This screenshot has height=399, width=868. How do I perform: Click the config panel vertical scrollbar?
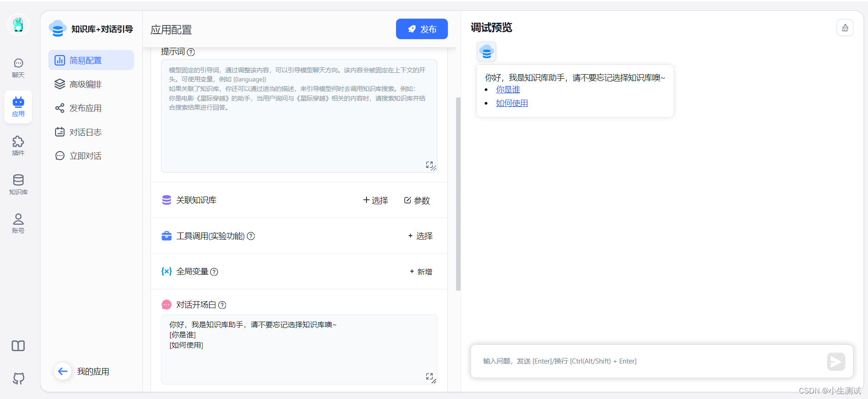pyautogui.click(x=458, y=194)
